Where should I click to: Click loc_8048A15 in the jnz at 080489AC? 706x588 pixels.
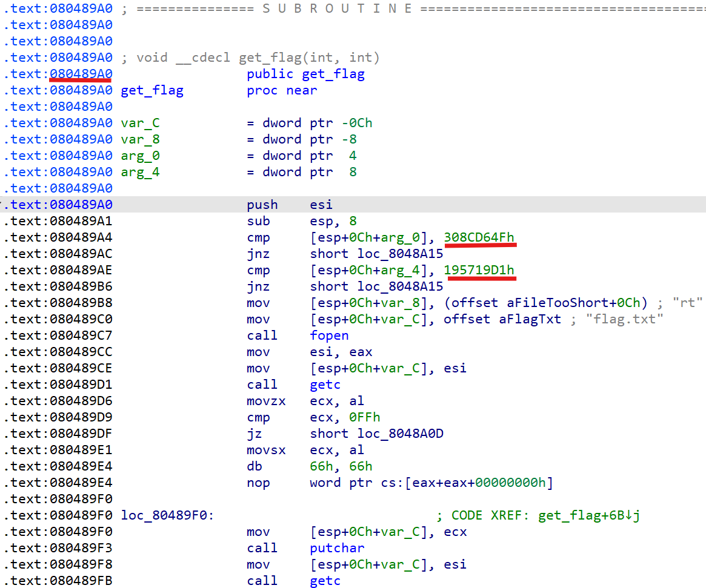pos(401,254)
